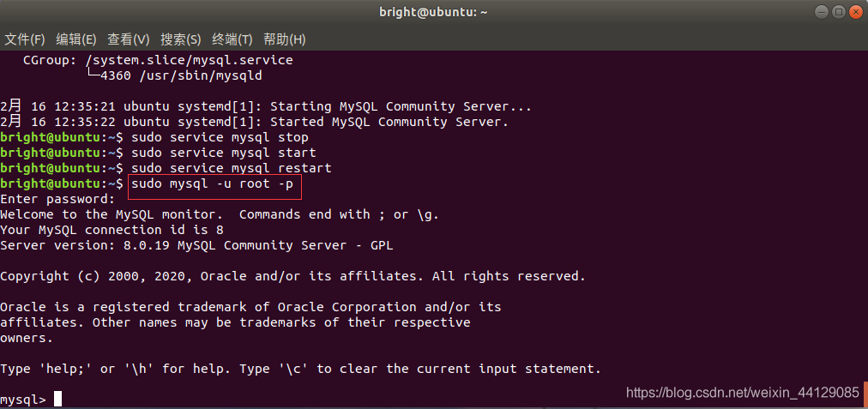Open the 文件(F) menu
The height and width of the screenshot is (409, 868).
coord(25,39)
